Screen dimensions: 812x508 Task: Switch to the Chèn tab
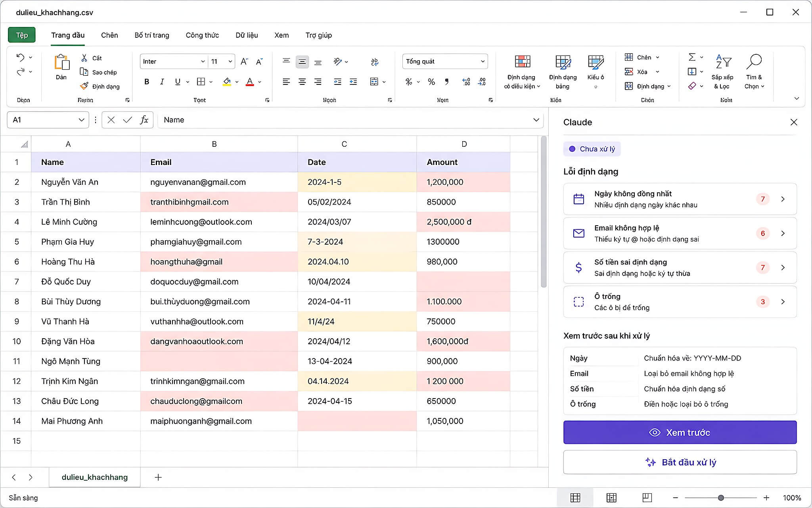coord(109,35)
